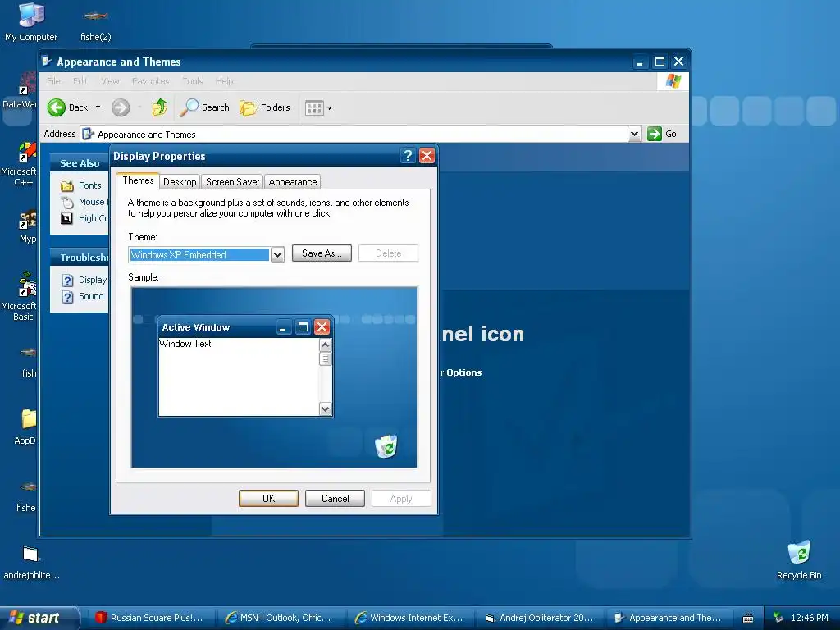Click the theme sample preview image

[x=274, y=377]
